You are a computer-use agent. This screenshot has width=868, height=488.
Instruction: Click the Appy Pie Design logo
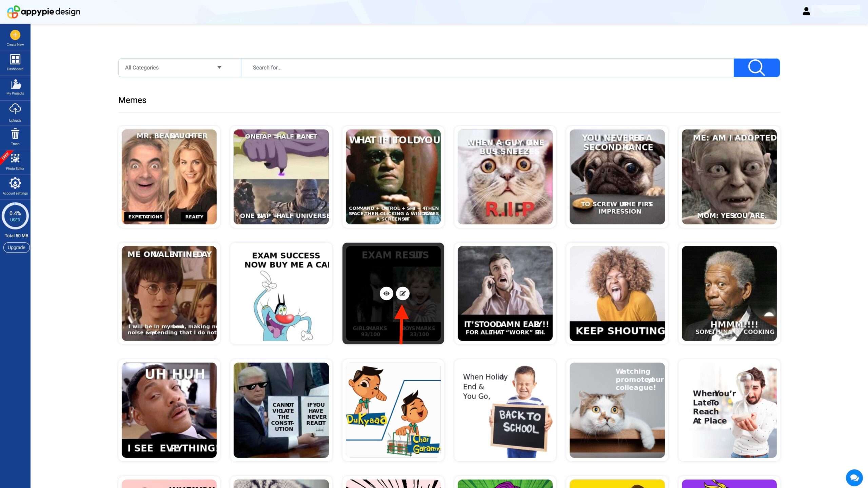click(44, 12)
